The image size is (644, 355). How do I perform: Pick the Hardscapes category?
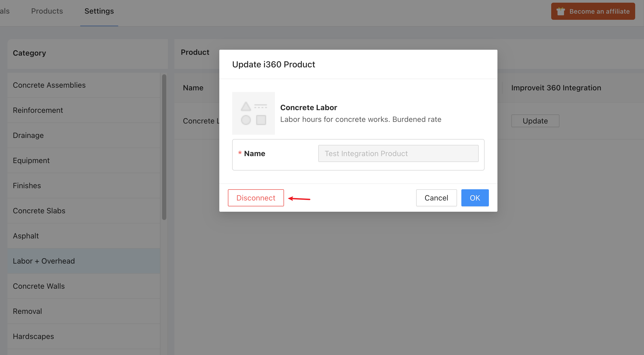tap(84, 336)
